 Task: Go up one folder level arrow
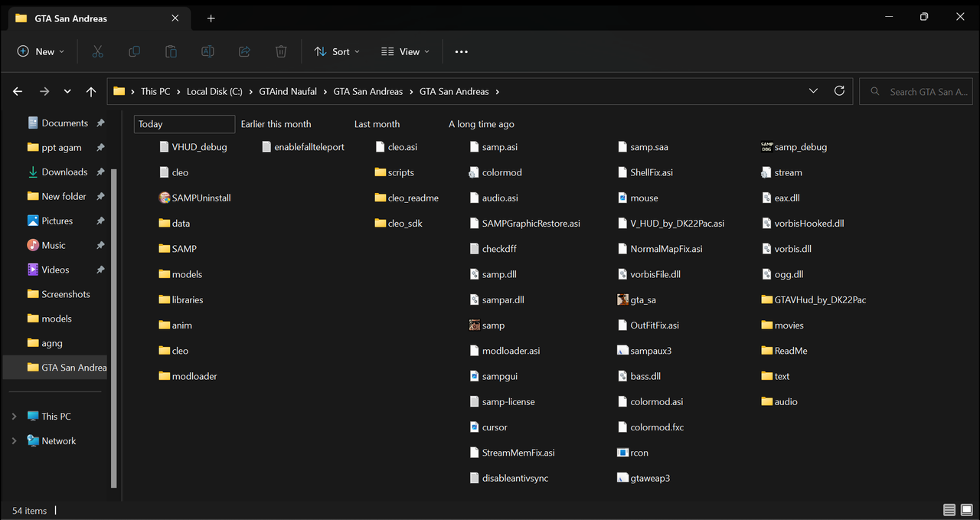click(91, 91)
